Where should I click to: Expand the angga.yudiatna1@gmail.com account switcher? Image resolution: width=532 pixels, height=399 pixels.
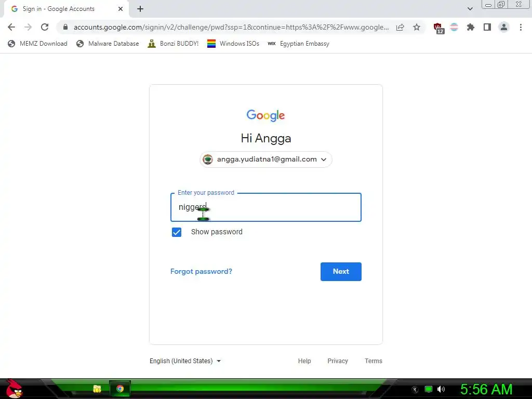pos(266,159)
